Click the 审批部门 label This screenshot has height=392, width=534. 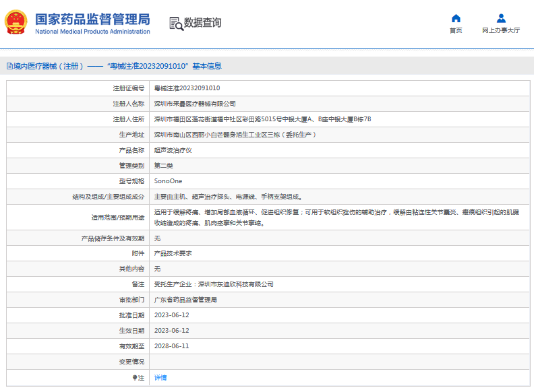[131, 300]
